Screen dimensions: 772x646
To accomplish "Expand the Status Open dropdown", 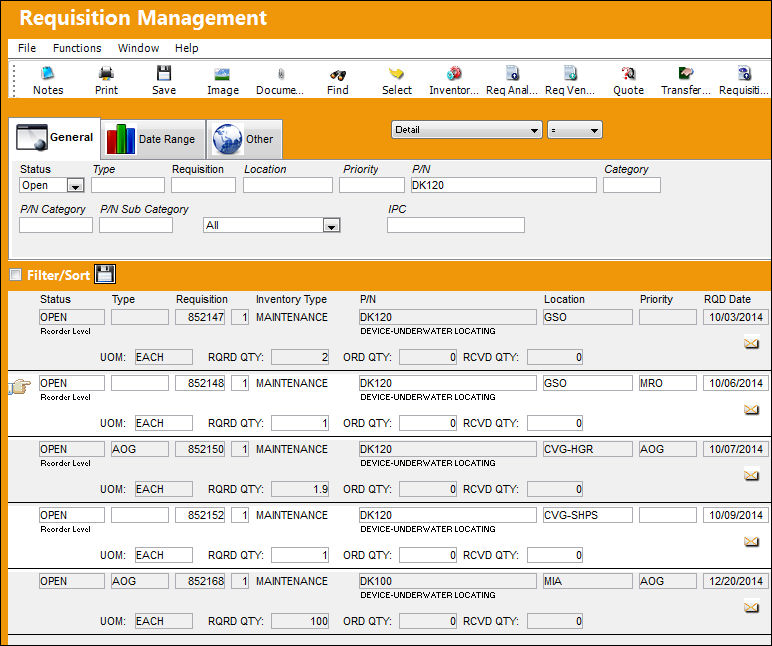I will coord(75,186).
